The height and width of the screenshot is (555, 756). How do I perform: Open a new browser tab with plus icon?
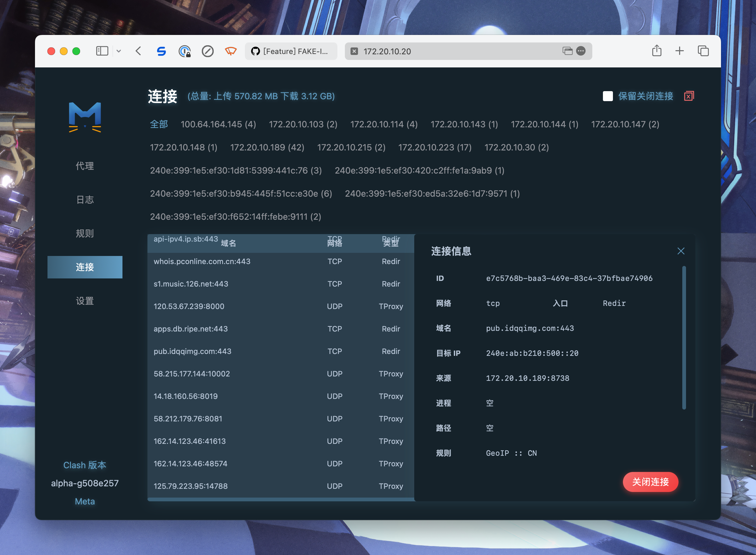679,51
